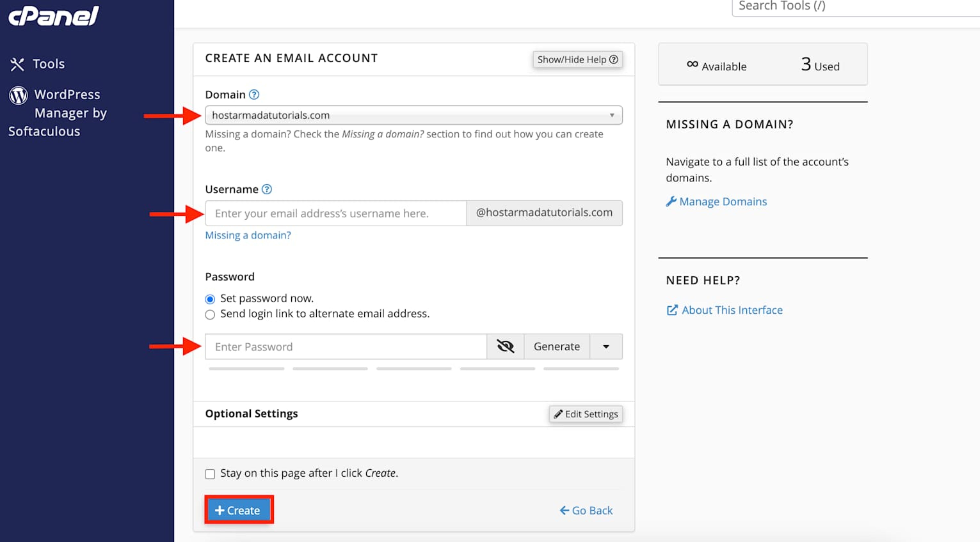Open Tools via the wrench-screwdriver icon
This screenshot has height=542, width=980.
coord(17,64)
